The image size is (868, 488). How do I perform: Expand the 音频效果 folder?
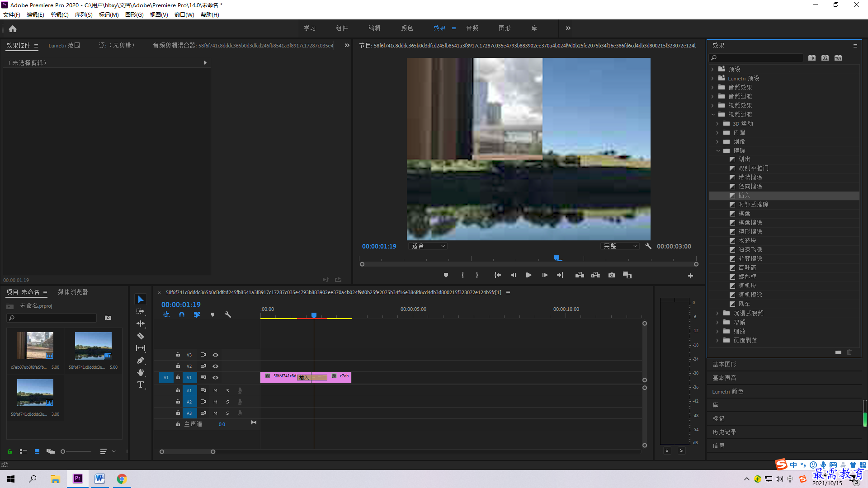712,87
